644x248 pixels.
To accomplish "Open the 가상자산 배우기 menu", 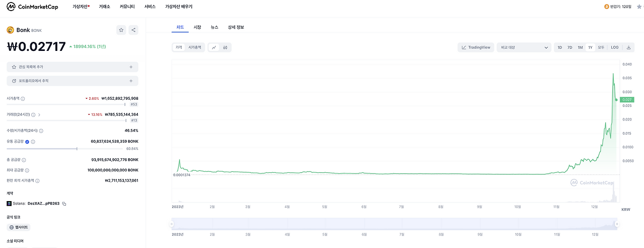I will (179, 7).
